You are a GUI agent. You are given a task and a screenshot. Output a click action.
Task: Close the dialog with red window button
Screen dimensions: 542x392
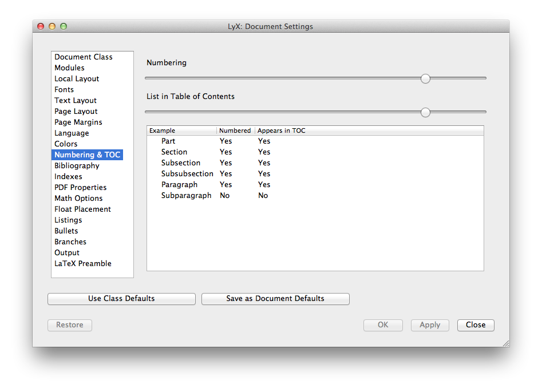tap(41, 26)
